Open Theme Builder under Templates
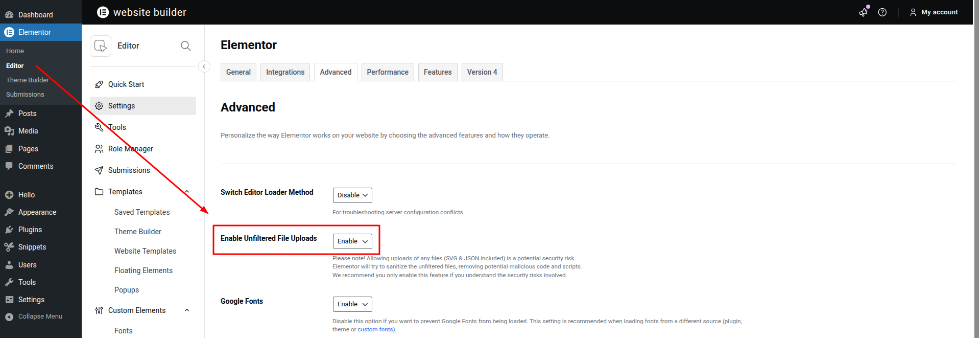This screenshot has height=338, width=980. point(138,232)
